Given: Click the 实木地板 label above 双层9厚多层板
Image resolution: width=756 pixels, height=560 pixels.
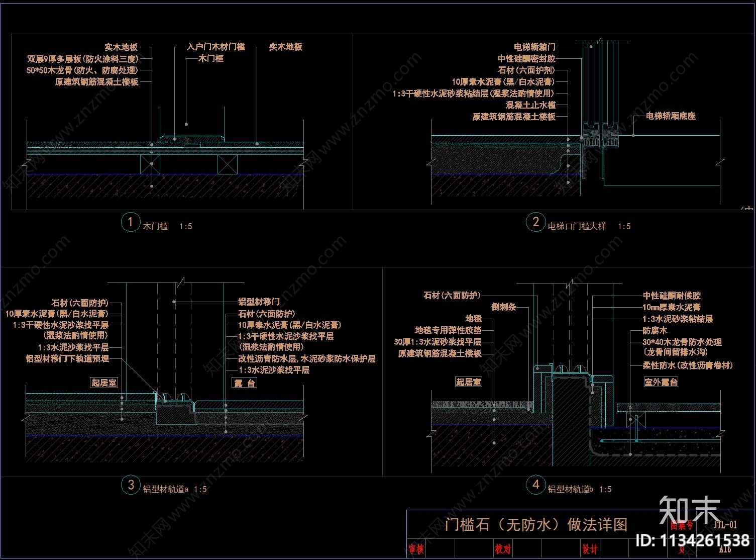Looking at the screenshot, I should [121, 47].
